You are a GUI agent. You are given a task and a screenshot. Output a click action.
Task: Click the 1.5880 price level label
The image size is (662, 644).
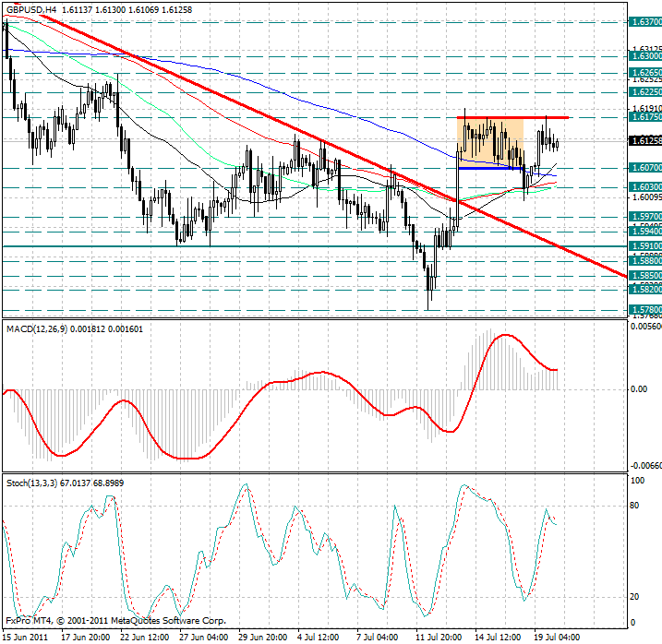click(645, 260)
